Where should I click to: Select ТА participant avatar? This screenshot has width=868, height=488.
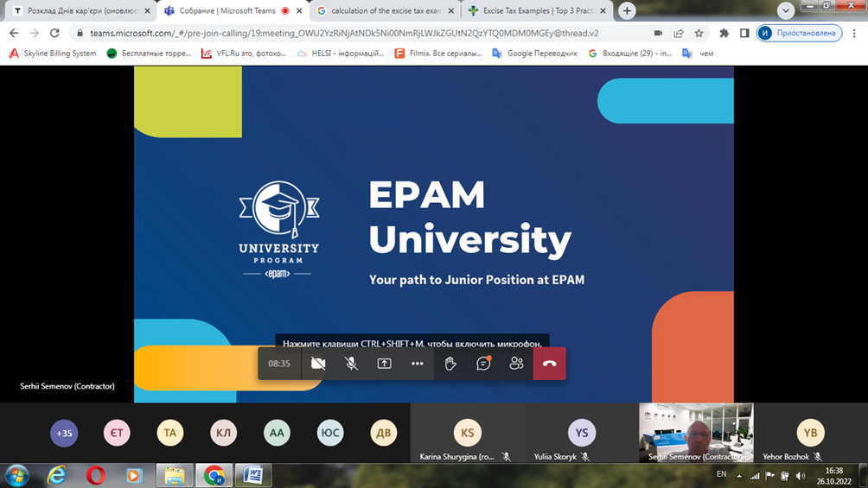tap(170, 433)
